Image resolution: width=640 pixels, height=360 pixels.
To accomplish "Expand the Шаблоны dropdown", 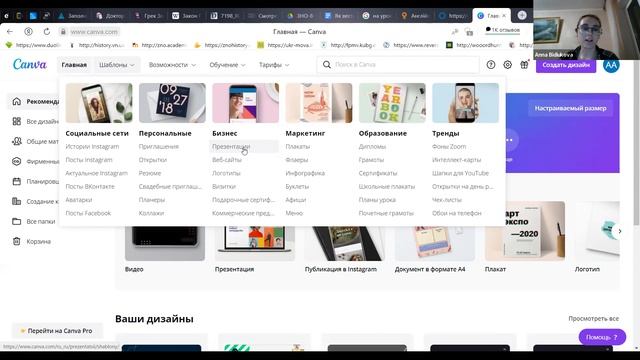I will click(117, 64).
